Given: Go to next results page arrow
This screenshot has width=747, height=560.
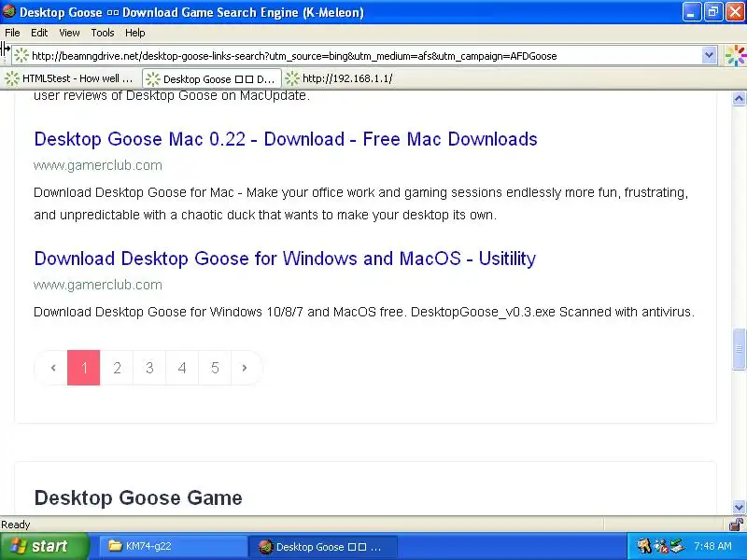Looking at the screenshot, I should (246, 368).
